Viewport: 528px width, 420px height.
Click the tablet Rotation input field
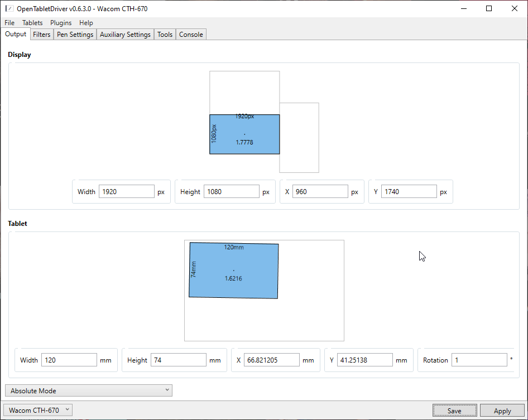479,360
